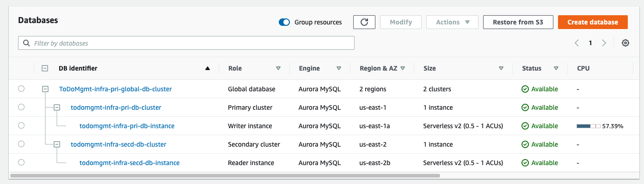Click the search magnifier icon in filter box
644x184 pixels.
[26, 43]
